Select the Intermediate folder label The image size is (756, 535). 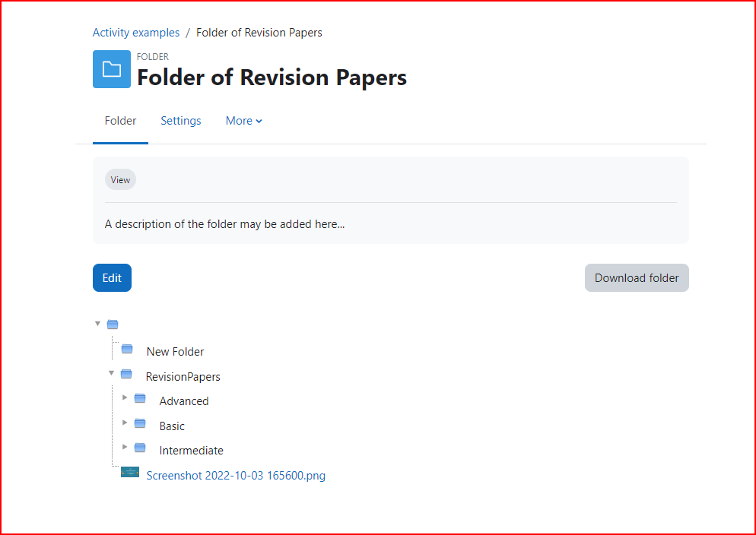(x=192, y=451)
